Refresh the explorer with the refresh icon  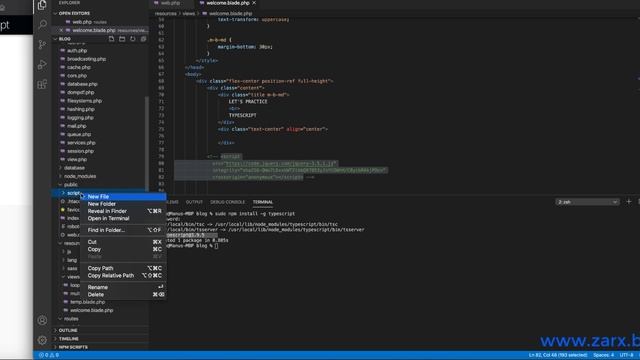click(x=133, y=39)
